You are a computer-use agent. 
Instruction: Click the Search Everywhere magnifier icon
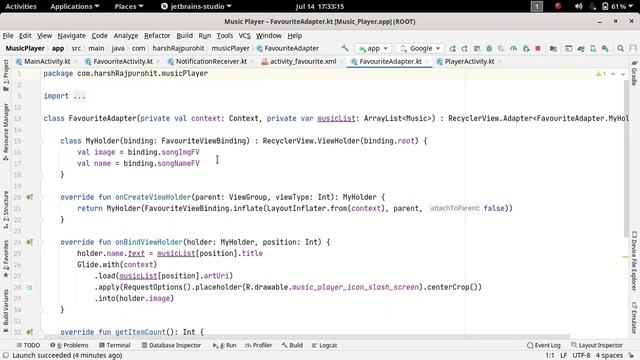pos(620,49)
